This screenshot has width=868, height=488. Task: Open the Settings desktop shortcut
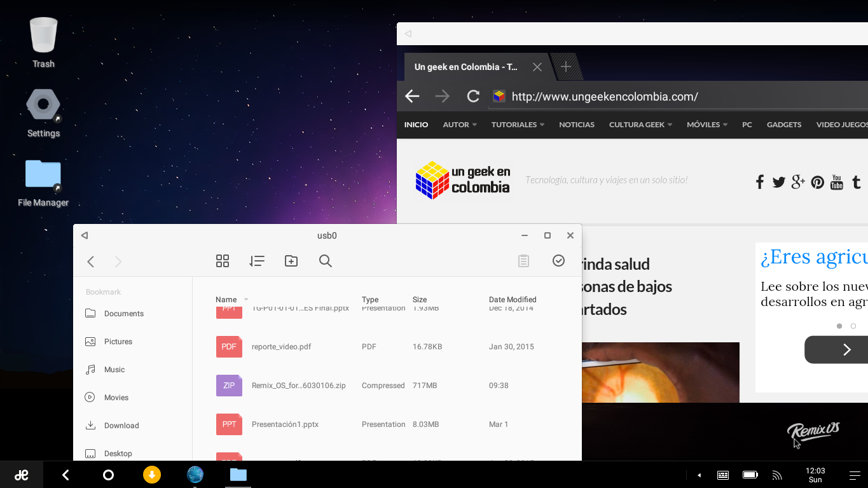click(43, 113)
